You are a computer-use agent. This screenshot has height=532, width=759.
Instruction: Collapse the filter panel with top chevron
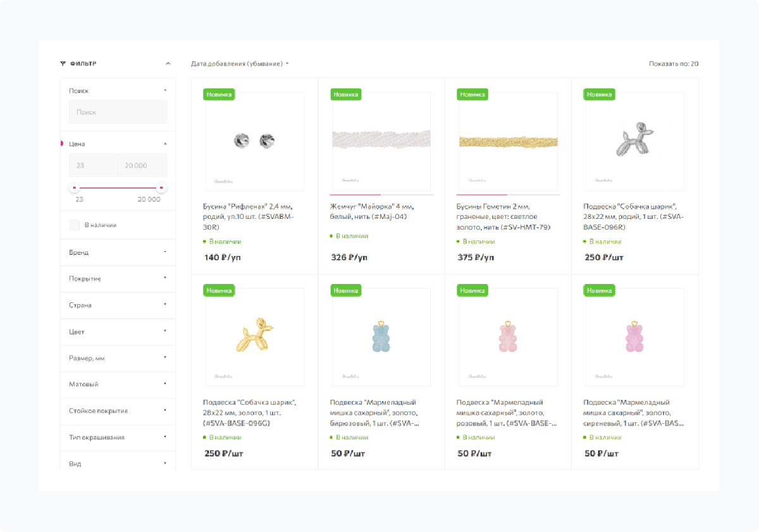click(x=168, y=63)
